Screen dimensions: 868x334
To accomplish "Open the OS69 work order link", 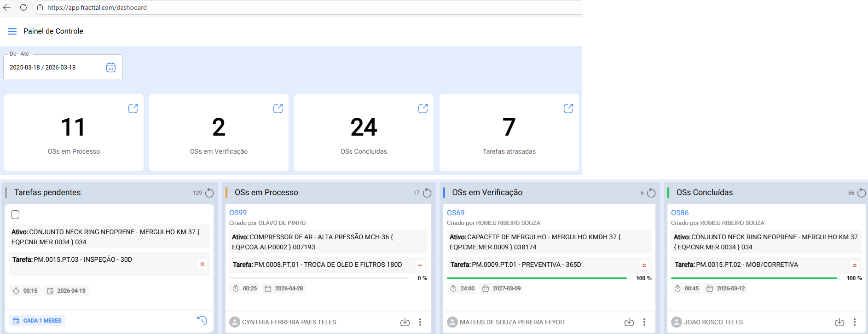I will click(x=456, y=213).
